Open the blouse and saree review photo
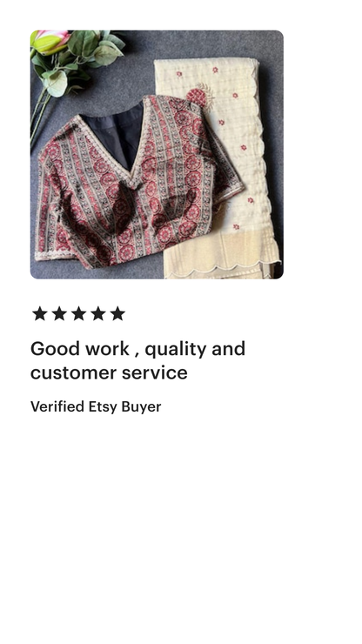 point(157,154)
